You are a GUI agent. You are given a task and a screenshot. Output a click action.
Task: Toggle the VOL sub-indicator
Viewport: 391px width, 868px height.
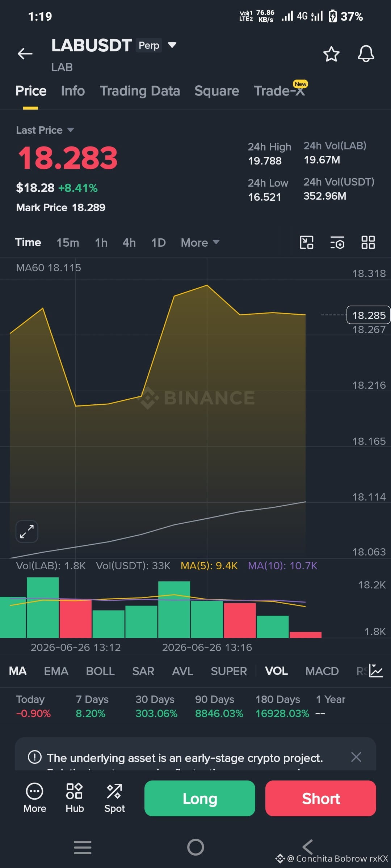[x=276, y=671]
